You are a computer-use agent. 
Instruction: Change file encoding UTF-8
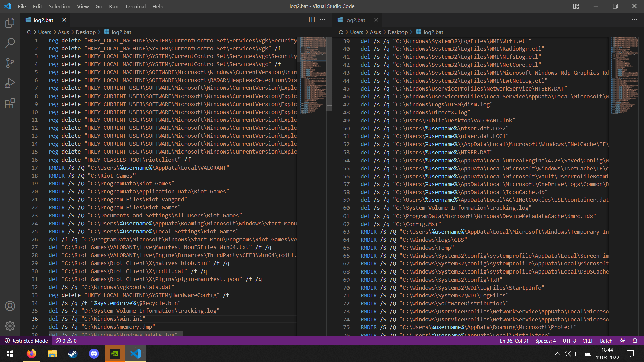click(569, 341)
